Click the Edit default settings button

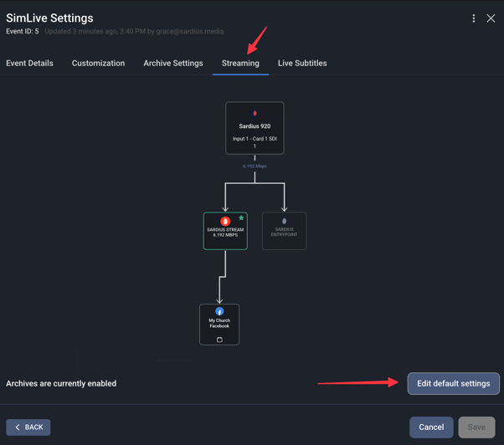pyautogui.click(x=453, y=383)
